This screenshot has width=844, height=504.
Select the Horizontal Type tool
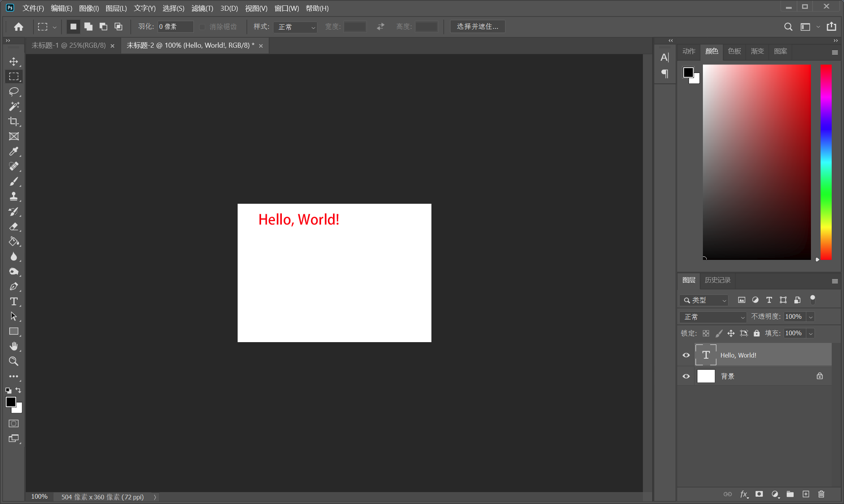coord(13,301)
